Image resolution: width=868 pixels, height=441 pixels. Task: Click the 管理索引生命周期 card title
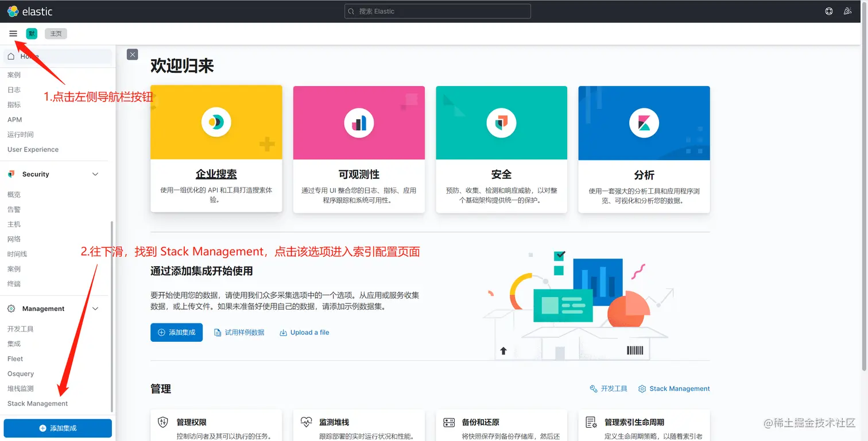click(634, 422)
